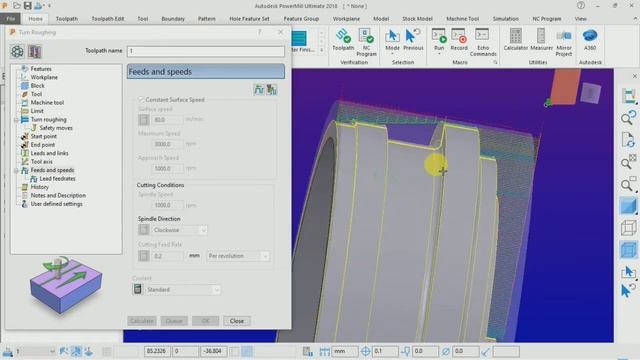Click the Surface speed value field
Viewport: 640px width, 360px height.
pos(167,120)
